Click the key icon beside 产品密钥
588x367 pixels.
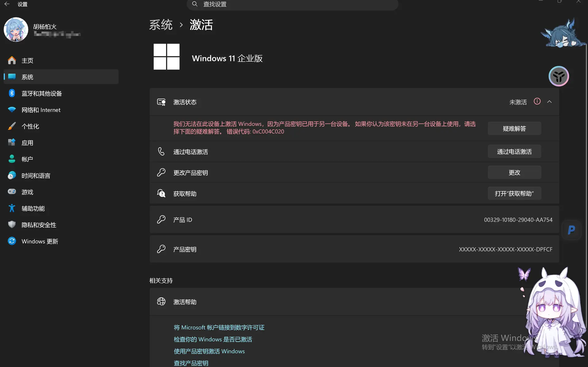(161, 249)
